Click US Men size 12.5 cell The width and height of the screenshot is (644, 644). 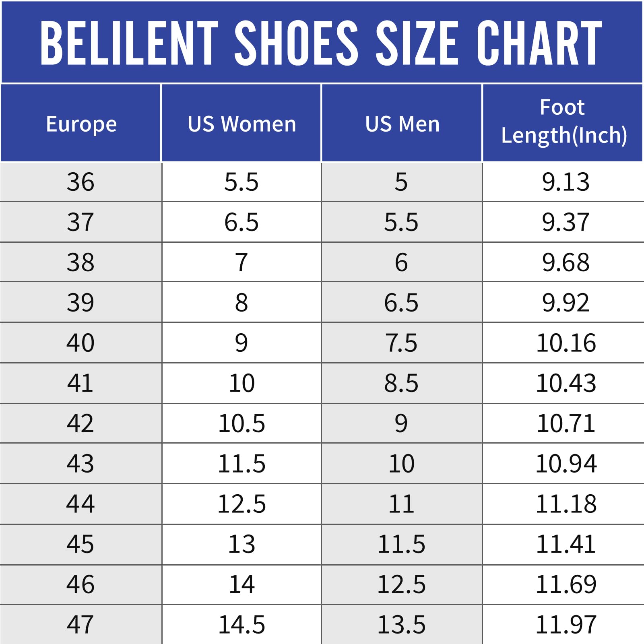click(x=401, y=584)
